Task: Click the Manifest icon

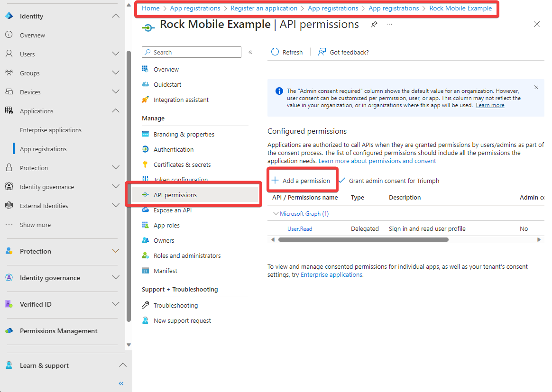Action: (x=145, y=270)
